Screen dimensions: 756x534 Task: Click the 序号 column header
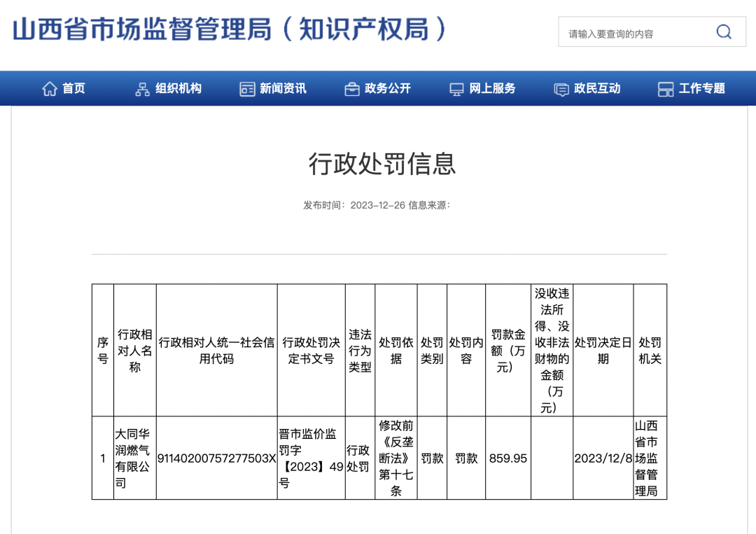(x=103, y=351)
